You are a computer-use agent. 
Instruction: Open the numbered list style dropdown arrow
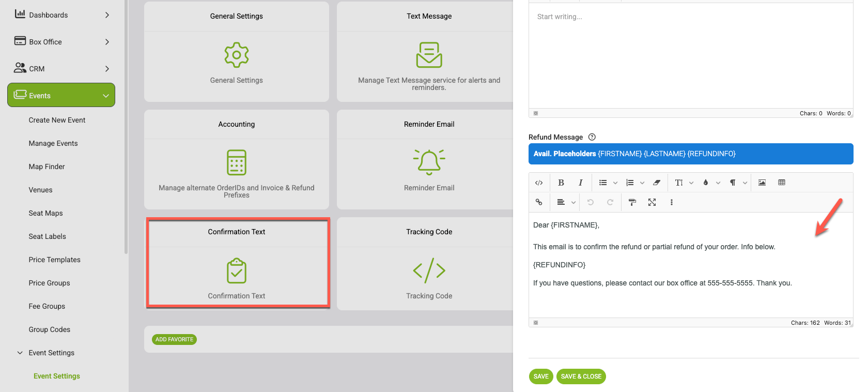[x=642, y=183]
